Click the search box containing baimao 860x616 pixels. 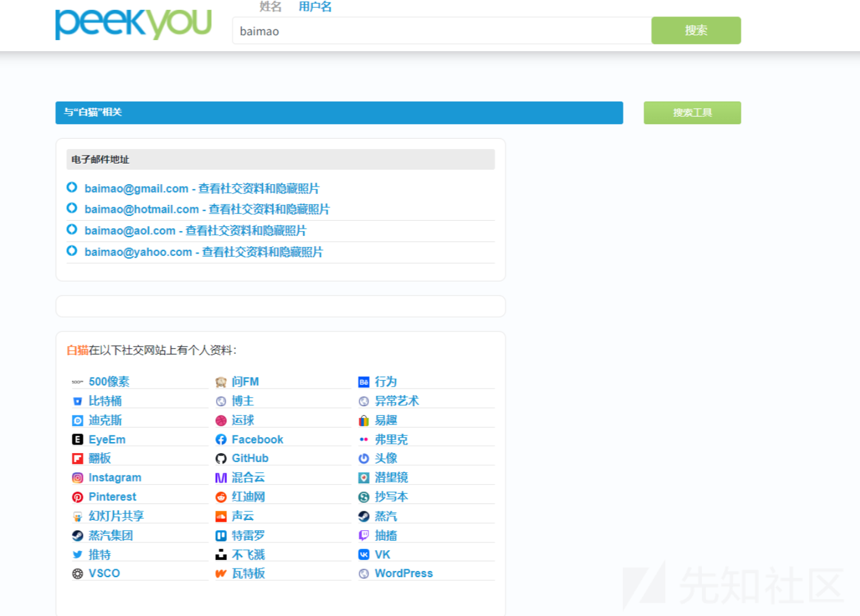tap(442, 30)
